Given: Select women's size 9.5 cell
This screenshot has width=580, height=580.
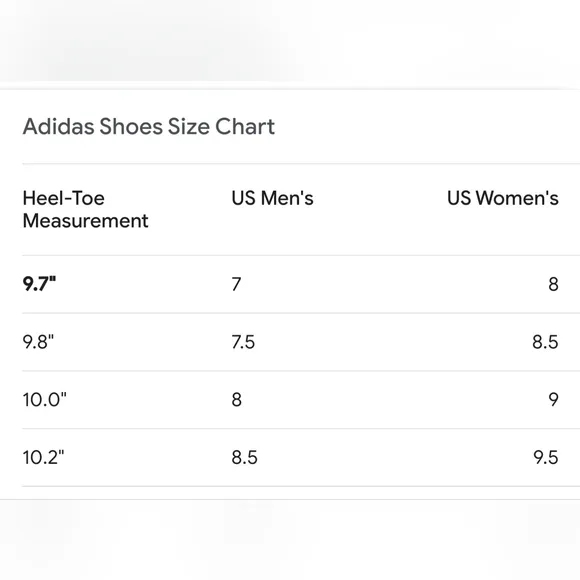Looking at the screenshot, I should tap(546, 458).
